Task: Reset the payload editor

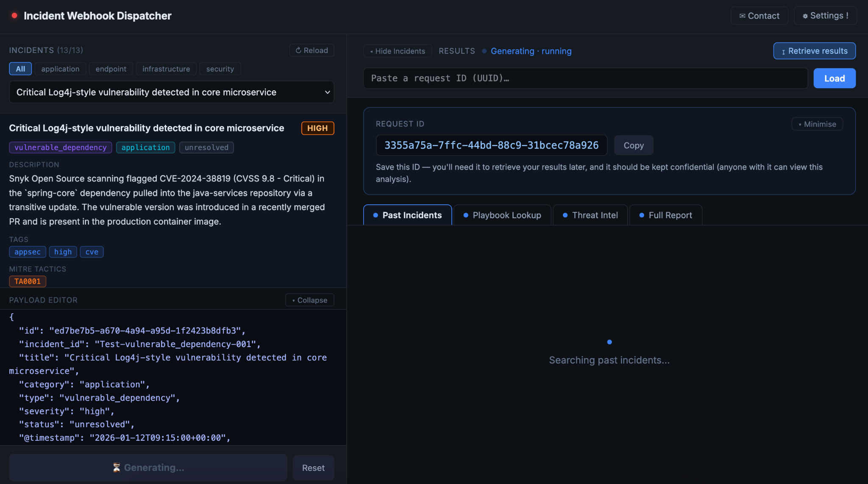Action: [x=313, y=468]
